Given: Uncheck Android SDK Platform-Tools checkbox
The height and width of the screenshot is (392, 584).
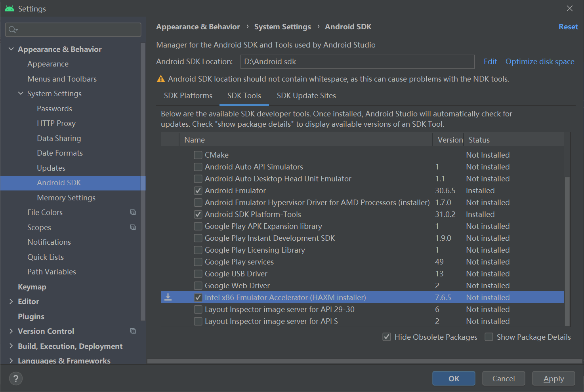Looking at the screenshot, I should click(x=198, y=214).
